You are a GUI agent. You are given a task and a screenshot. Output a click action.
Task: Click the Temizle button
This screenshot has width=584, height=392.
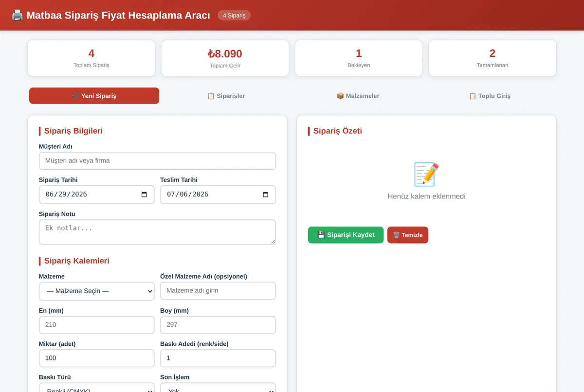tap(408, 235)
